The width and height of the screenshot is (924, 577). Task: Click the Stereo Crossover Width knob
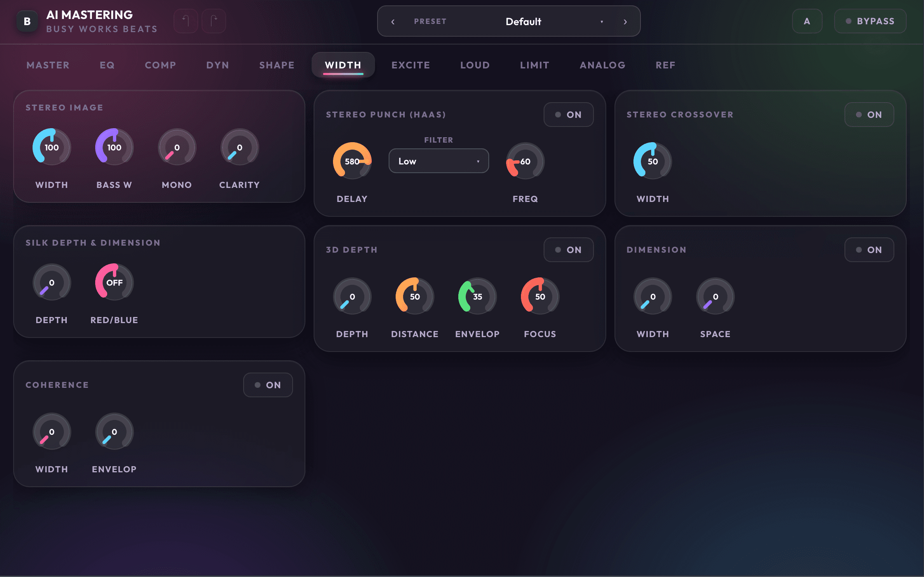[653, 161]
